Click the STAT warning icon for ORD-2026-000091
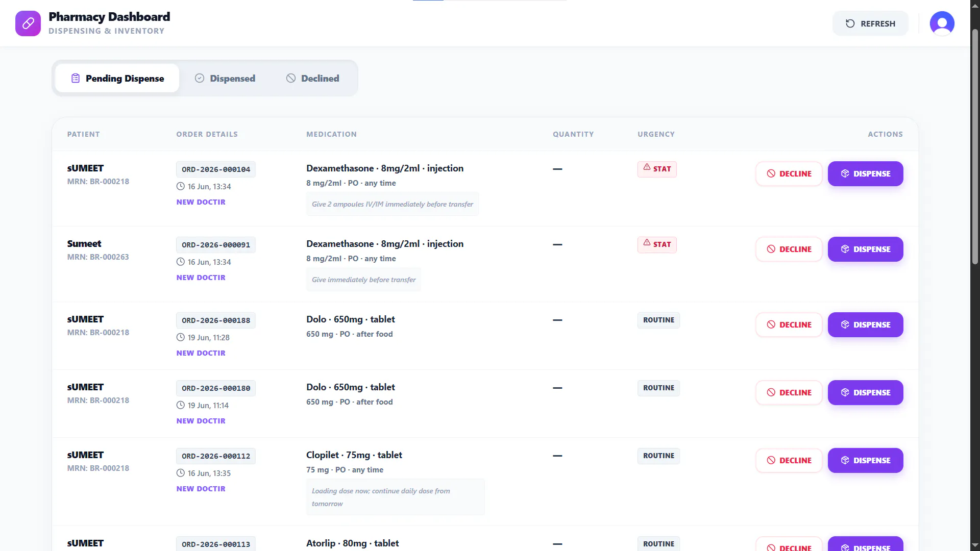Viewport: 980px width, 551px height. [647, 243]
